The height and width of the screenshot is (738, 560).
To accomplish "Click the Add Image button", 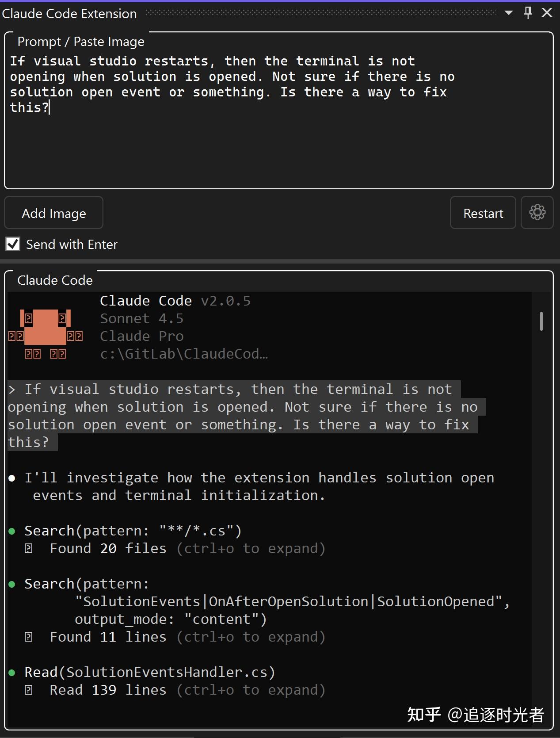I will pyautogui.click(x=54, y=213).
